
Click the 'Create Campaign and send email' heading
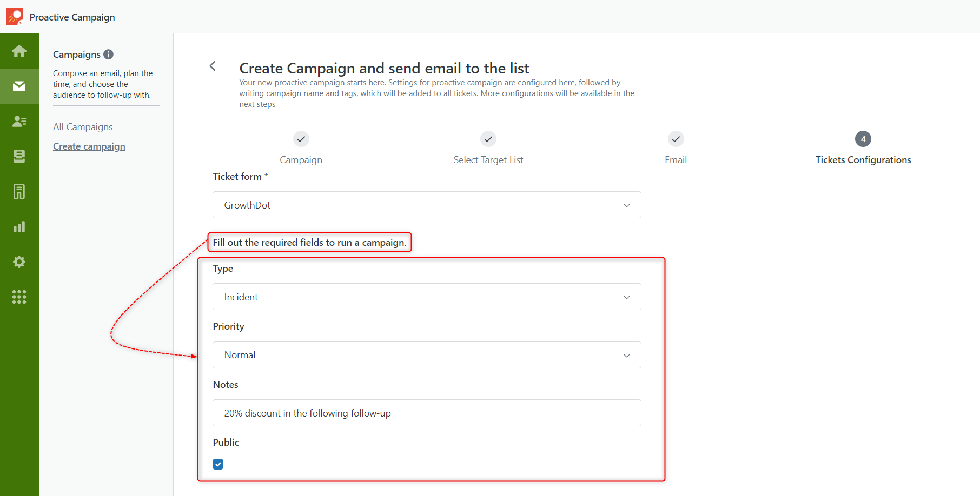384,69
